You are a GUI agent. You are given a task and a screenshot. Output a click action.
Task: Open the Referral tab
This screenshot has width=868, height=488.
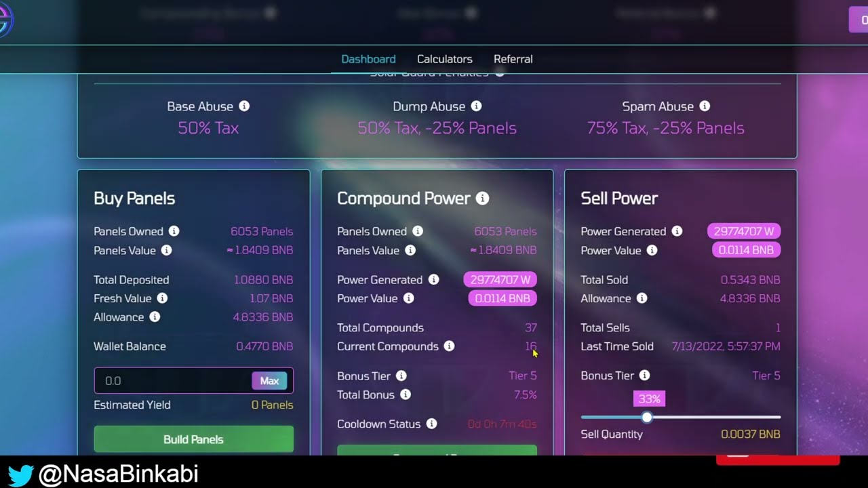[513, 59]
